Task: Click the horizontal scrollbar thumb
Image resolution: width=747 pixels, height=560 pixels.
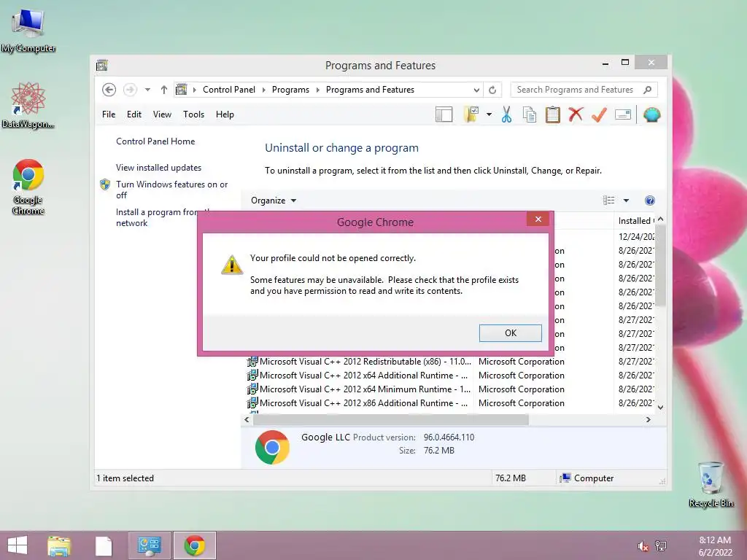Action: 391,419
